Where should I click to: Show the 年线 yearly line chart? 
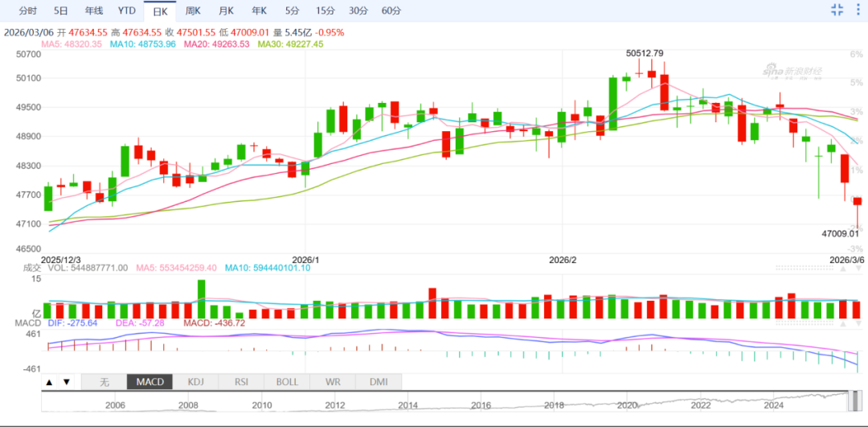click(x=94, y=10)
